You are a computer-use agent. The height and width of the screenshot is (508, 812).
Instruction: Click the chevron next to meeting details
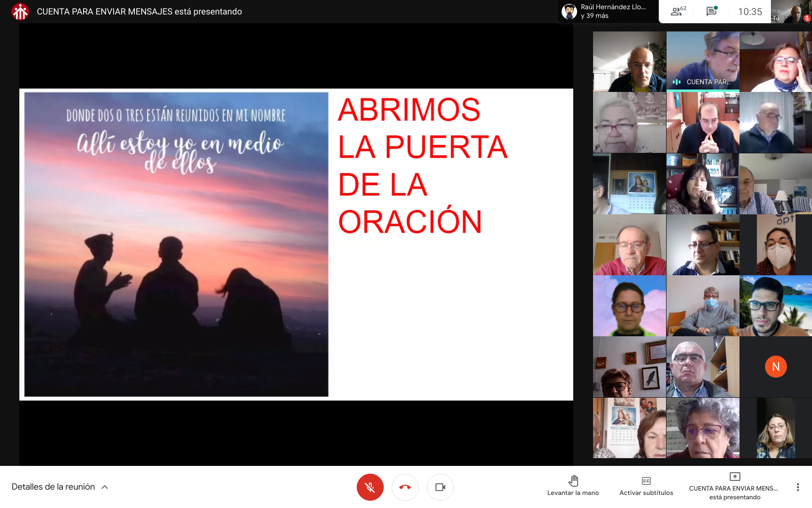(x=105, y=487)
